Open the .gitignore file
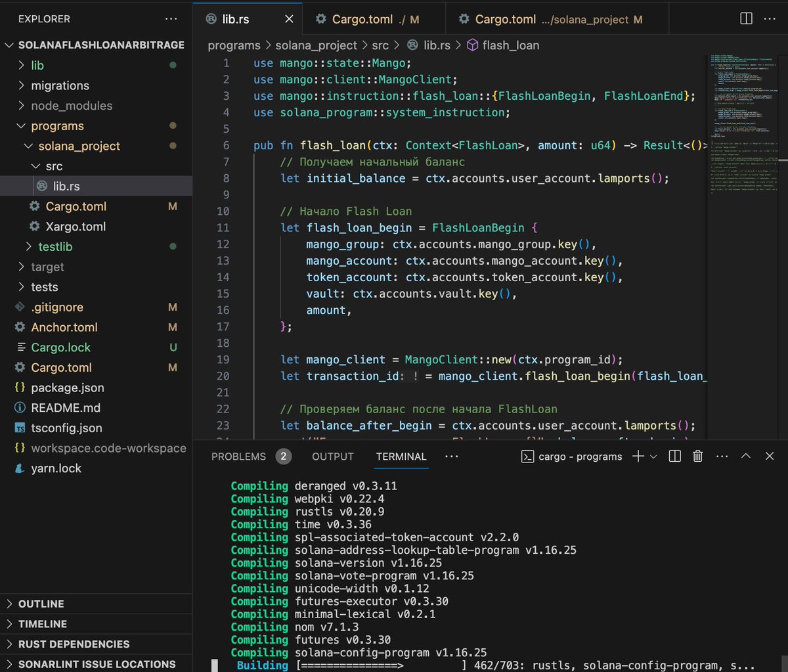Screen dimensions: 788x672 pyautogui.click(x=97, y=307)
